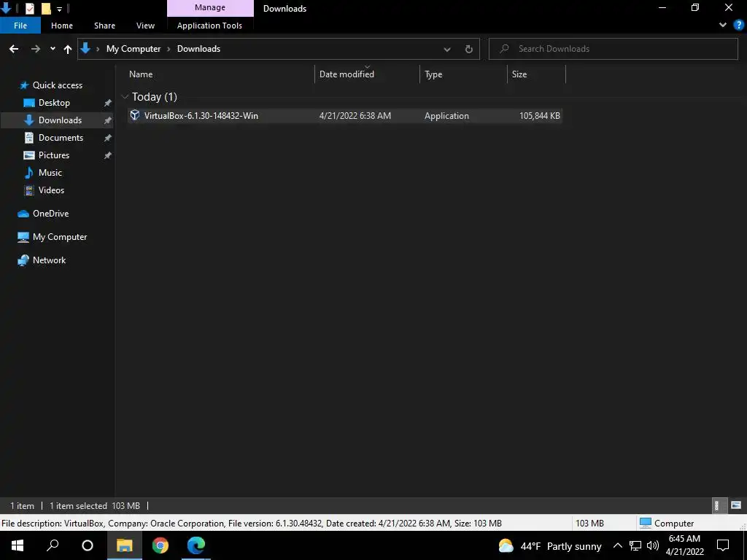Image resolution: width=747 pixels, height=560 pixels.
Task: Click the pin icon next to Documents
Action: tap(108, 138)
